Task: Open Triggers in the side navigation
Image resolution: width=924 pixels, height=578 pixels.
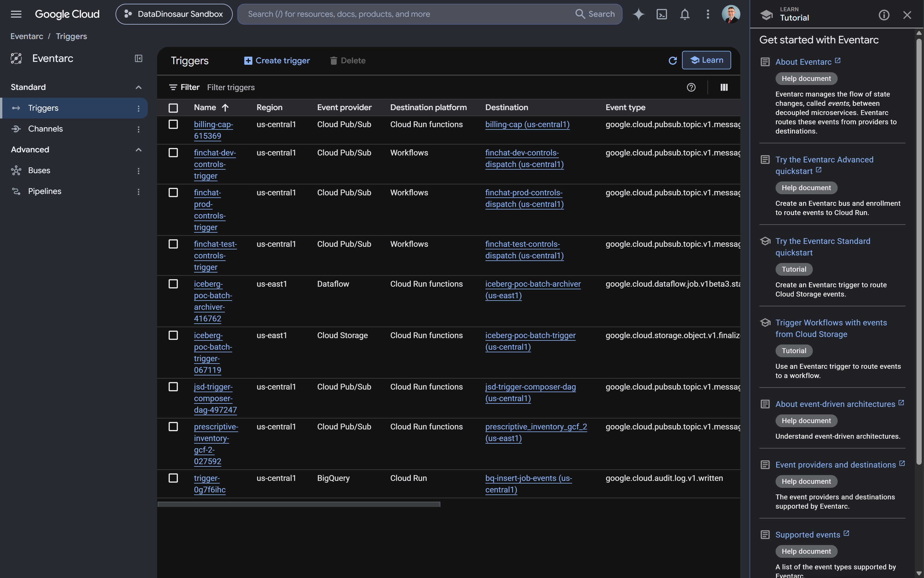Action: pyautogui.click(x=74, y=108)
